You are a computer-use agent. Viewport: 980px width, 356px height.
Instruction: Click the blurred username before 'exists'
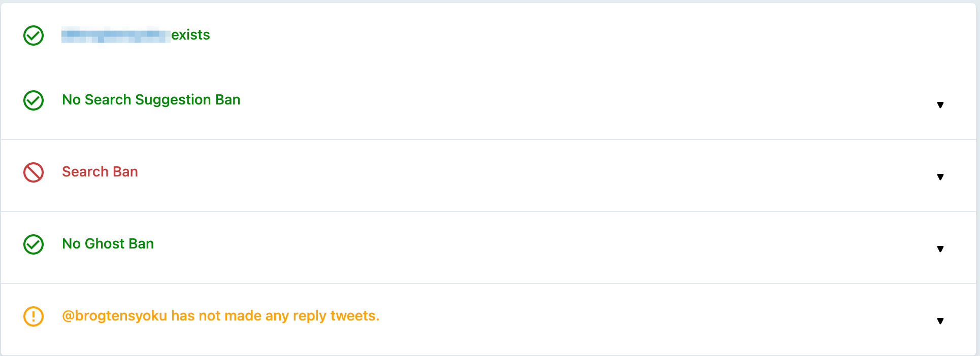tap(116, 35)
